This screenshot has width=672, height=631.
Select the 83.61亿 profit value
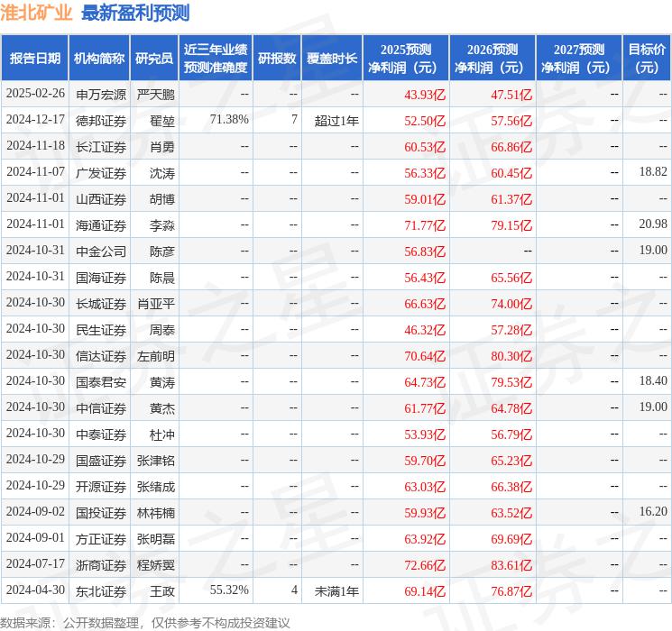pyautogui.click(x=511, y=565)
